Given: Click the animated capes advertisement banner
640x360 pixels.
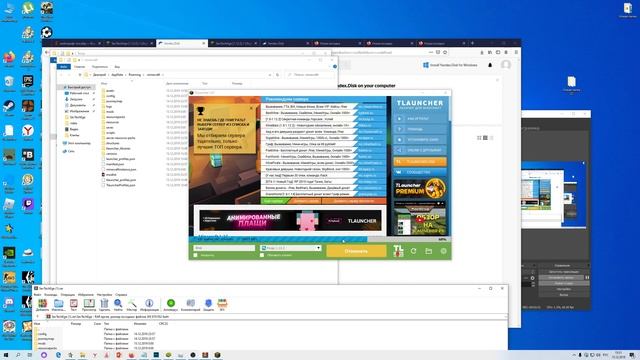Looking at the screenshot, I should [x=290, y=220].
